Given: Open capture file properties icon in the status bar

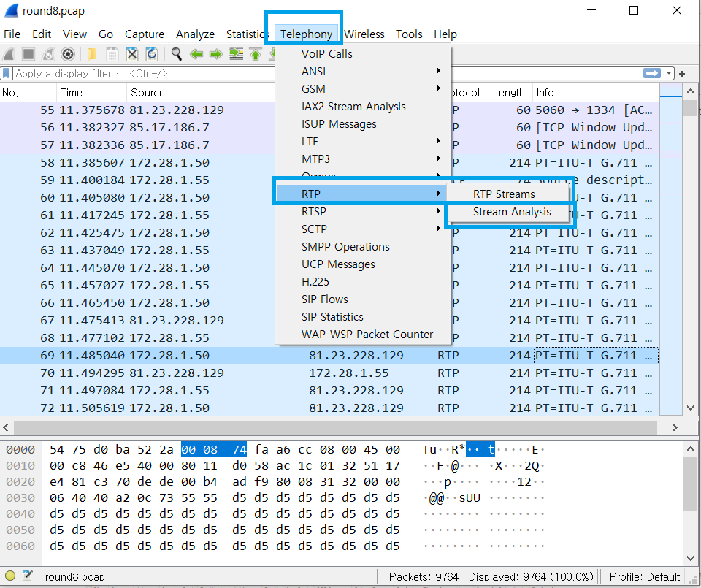Looking at the screenshot, I should (x=28, y=576).
